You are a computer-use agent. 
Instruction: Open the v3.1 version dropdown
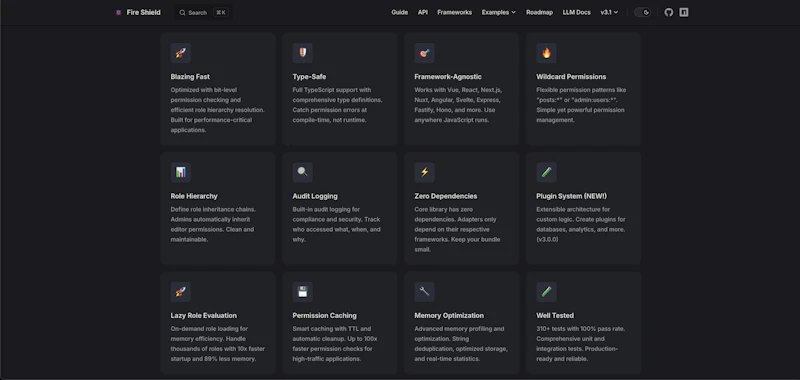click(x=609, y=12)
